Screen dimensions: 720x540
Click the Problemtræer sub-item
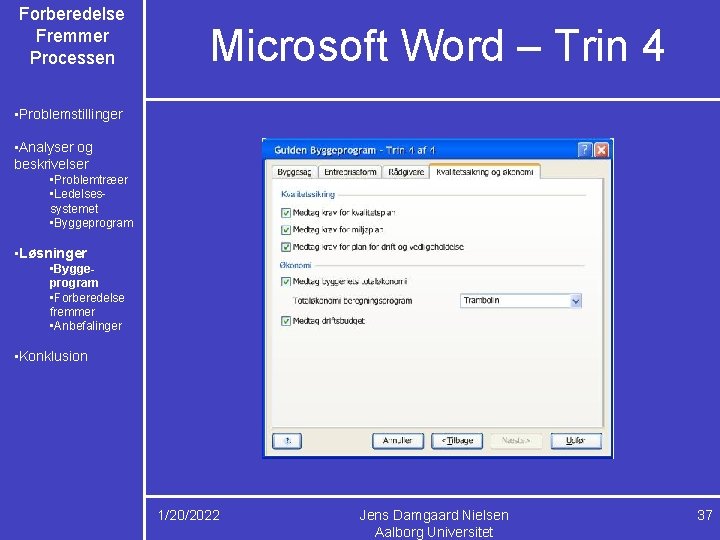point(89,180)
